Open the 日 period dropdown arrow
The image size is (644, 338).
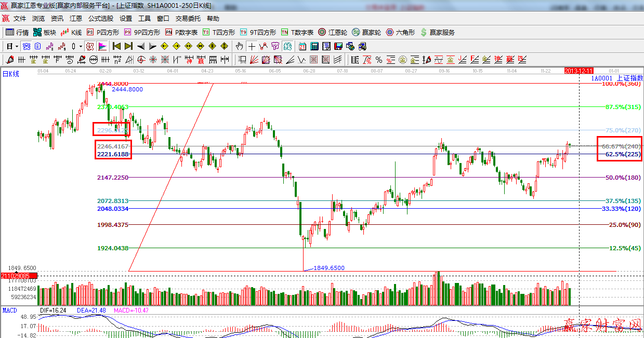[x=17, y=46]
